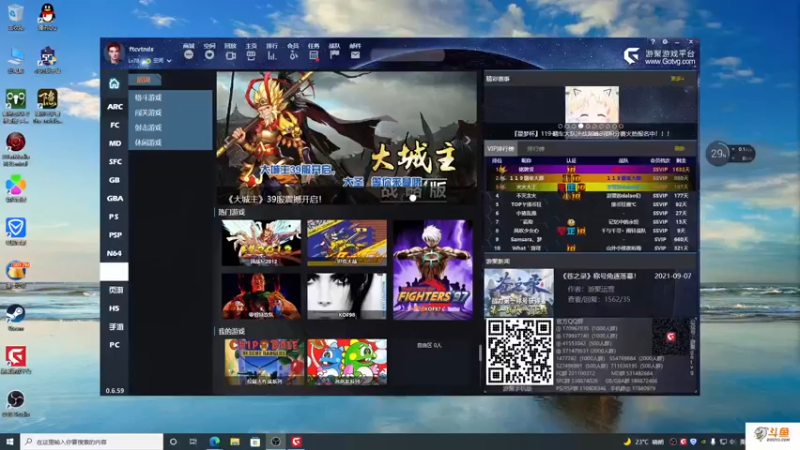Open the 战队 flag team icon
The image size is (800, 450).
[335, 55]
